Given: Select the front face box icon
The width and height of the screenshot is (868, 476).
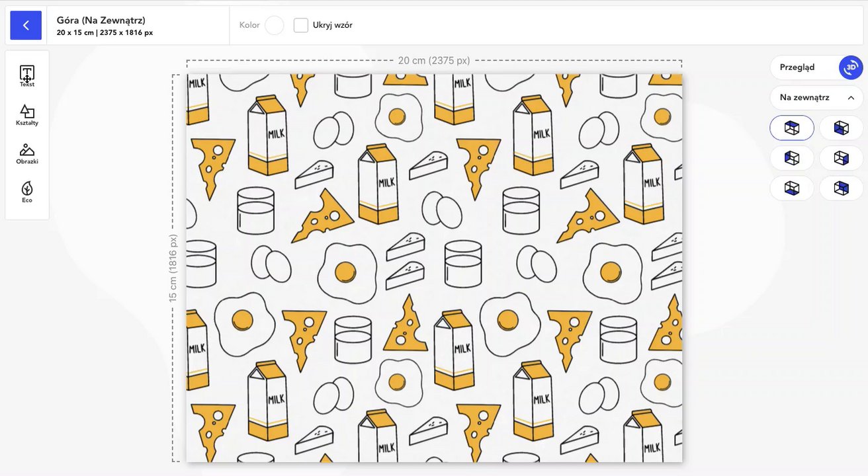Looking at the screenshot, I should [x=842, y=128].
